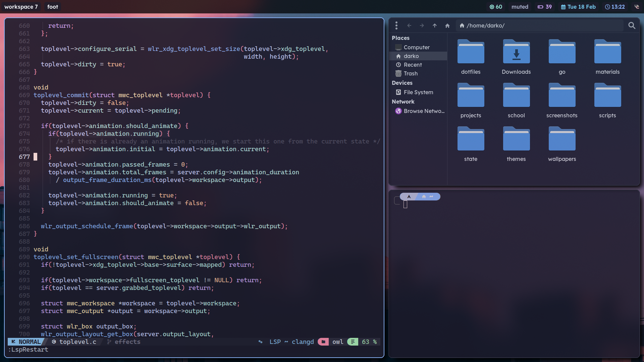Open the scripts folder
The height and width of the screenshot is (362, 644).
coord(608,101)
